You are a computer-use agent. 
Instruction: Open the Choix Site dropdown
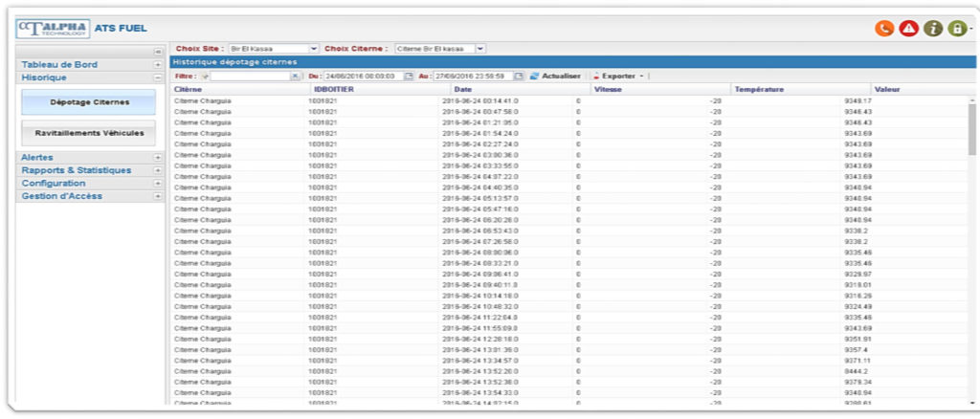tap(314, 48)
